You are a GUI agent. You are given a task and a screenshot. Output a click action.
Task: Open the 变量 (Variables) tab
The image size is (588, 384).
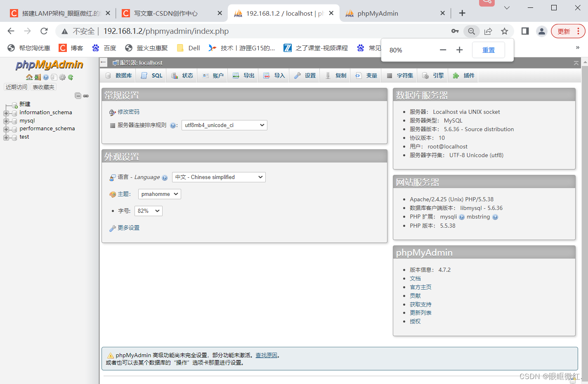point(366,75)
